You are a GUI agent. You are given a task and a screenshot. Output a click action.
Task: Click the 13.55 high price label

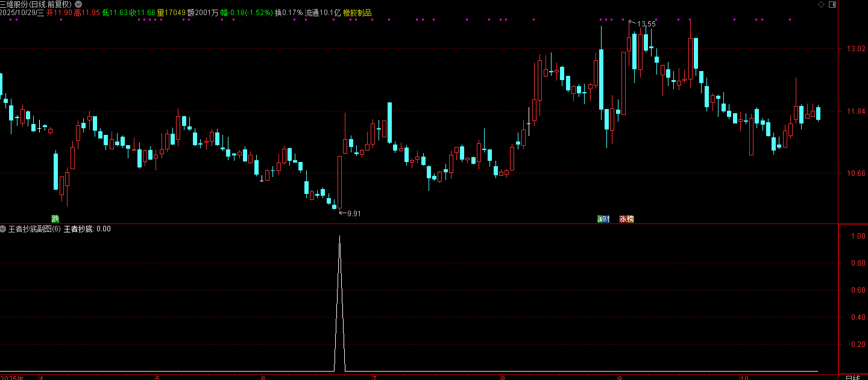coord(646,23)
